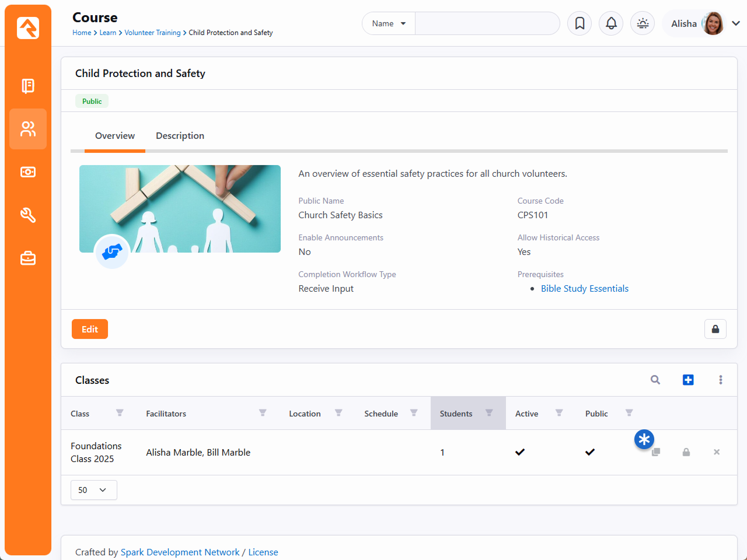
Task: Search classes with the magnifier icon
Action: click(x=655, y=380)
